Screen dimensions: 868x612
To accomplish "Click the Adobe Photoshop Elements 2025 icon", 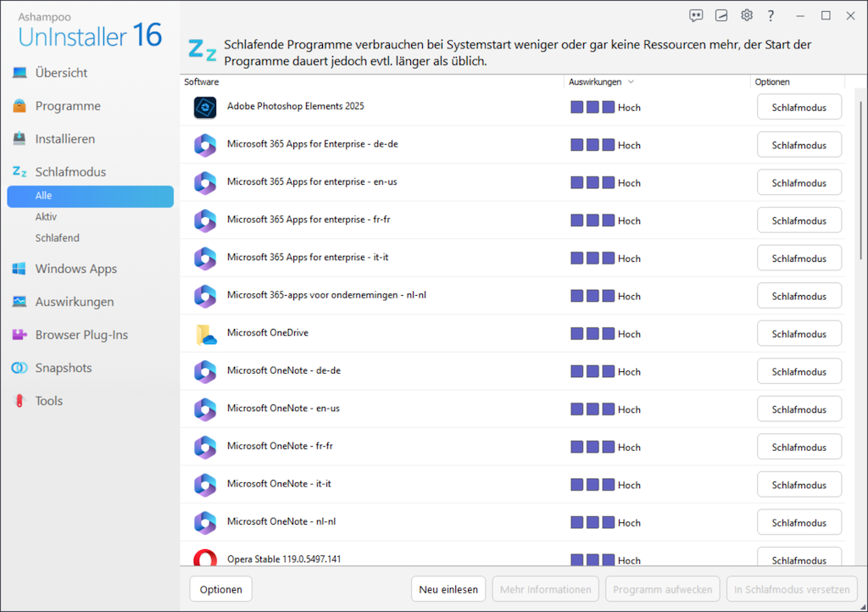I will (205, 108).
